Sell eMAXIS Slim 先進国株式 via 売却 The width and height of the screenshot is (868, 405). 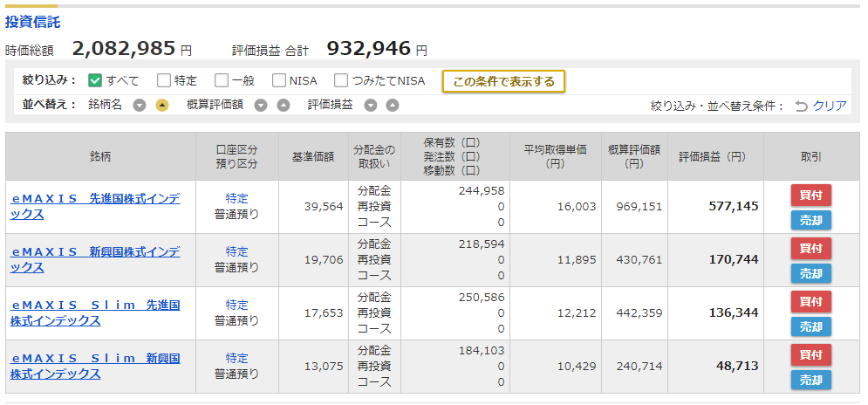click(811, 327)
